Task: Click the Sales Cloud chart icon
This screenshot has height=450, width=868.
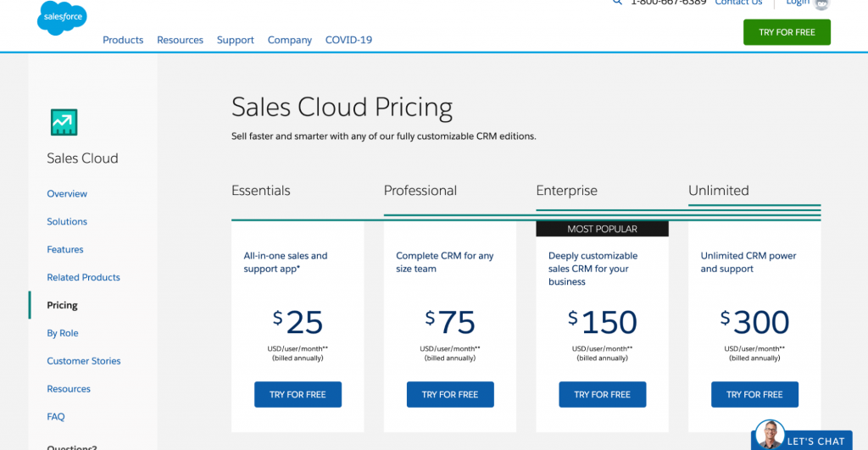Action: (x=64, y=122)
